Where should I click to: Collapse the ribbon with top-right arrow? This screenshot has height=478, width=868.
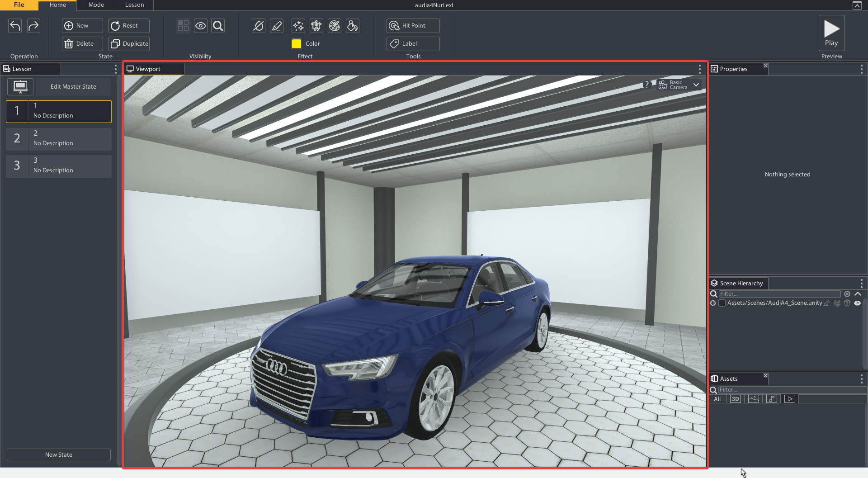(x=857, y=5)
